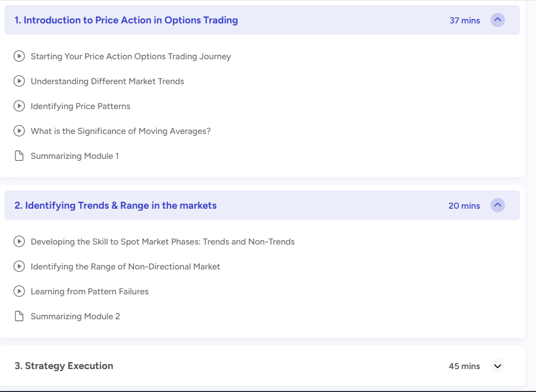536x392 pixels.
Task: Click the 45 mins duration label
Action: tap(464, 366)
